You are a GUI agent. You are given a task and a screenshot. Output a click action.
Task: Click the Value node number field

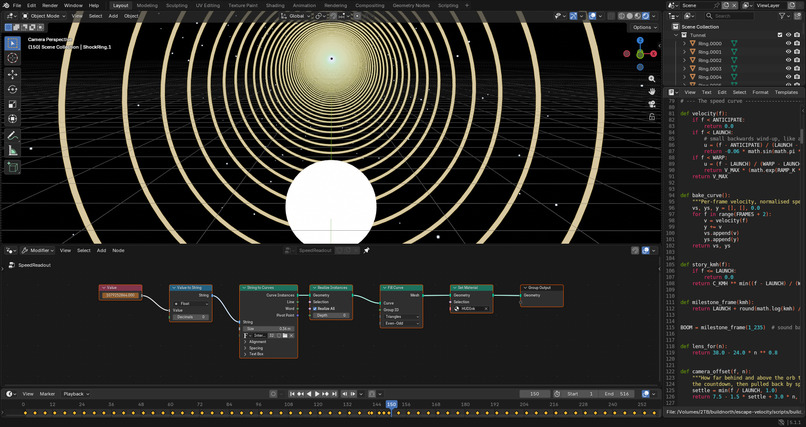point(120,295)
